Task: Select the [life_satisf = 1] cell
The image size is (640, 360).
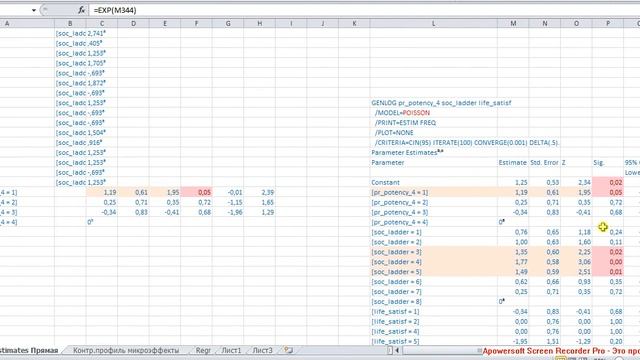Action: click(x=433, y=311)
